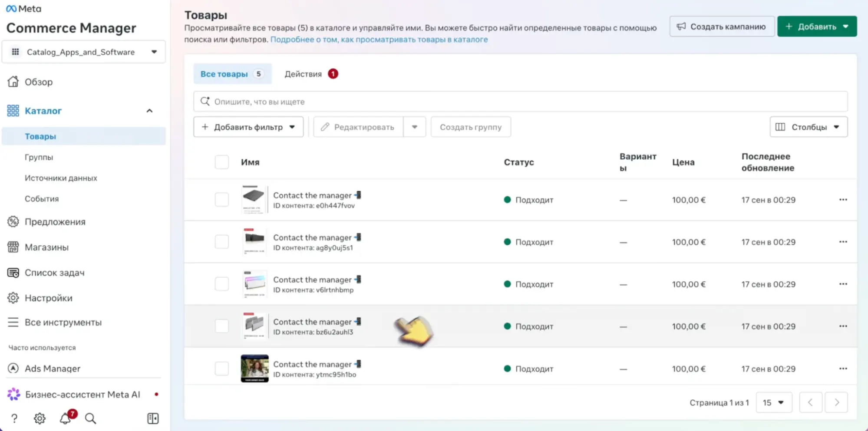This screenshot has height=431, width=868.
Task: Check the box for product bz6u2auhl3
Action: click(x=222, y=326)
